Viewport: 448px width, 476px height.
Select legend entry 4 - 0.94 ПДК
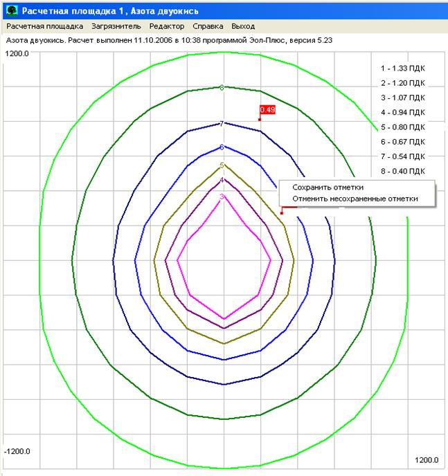click(403, 112)
